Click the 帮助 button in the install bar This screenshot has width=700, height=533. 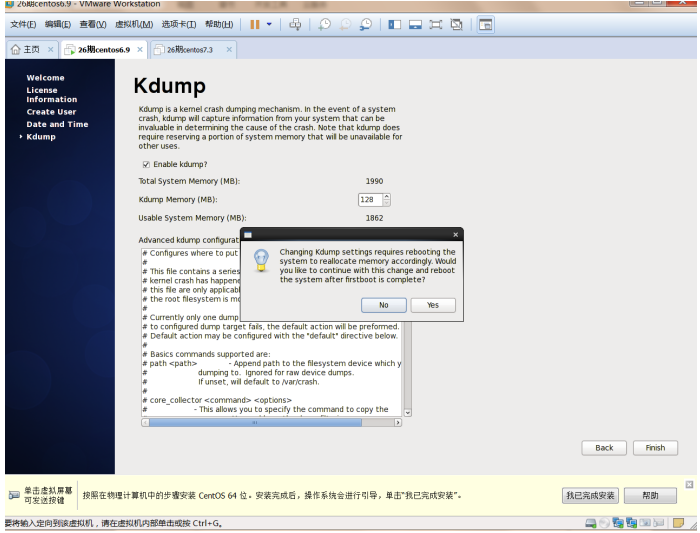coord(650,496)
